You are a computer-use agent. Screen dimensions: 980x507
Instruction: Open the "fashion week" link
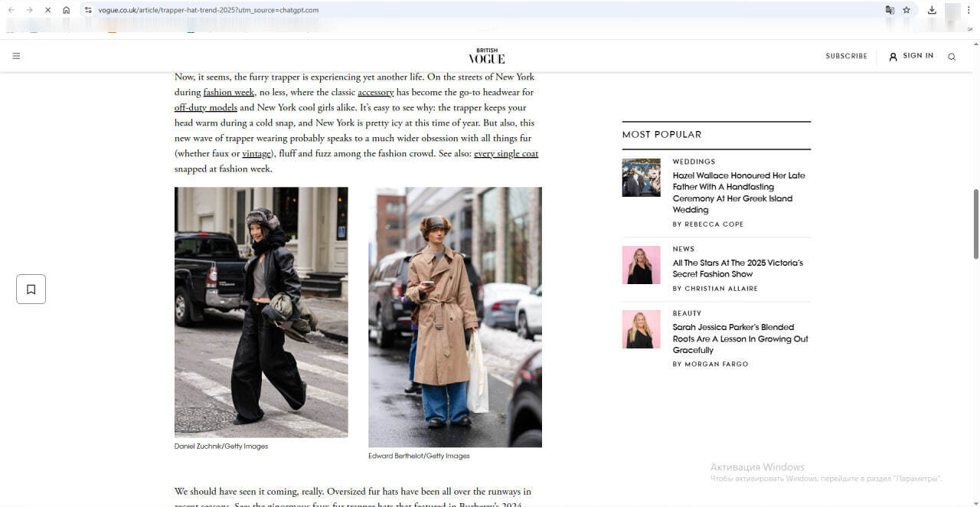(x=228, y=93)
